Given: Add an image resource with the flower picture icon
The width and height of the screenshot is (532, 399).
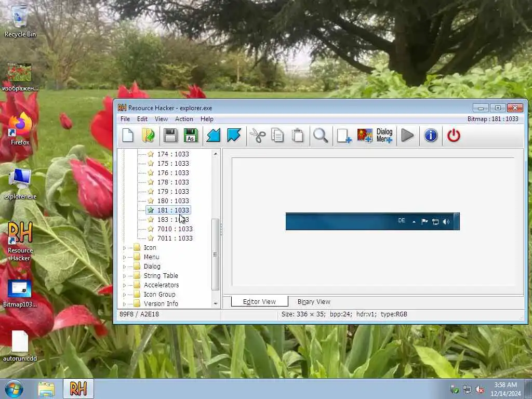Looking at the screenshot, I should [365, 136].
